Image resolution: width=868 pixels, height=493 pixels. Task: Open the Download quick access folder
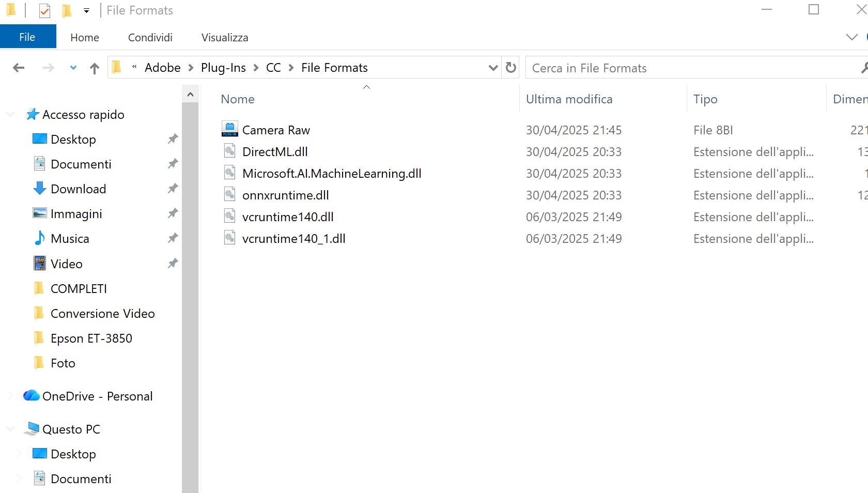[78, 189]
